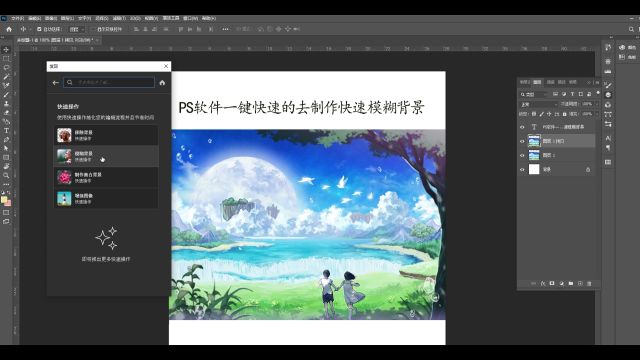Change the screen mode icon
The image size is (640, 360).
tap(6, 222)
